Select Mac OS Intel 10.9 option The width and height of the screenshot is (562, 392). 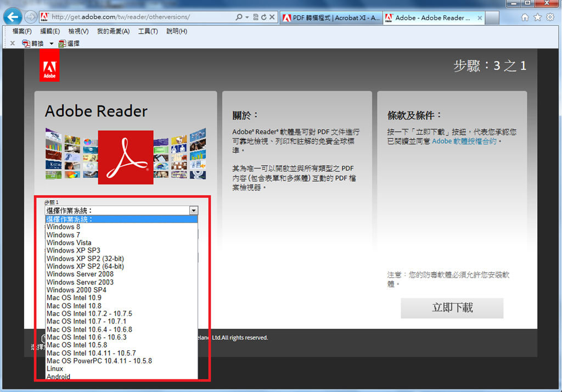121,298
